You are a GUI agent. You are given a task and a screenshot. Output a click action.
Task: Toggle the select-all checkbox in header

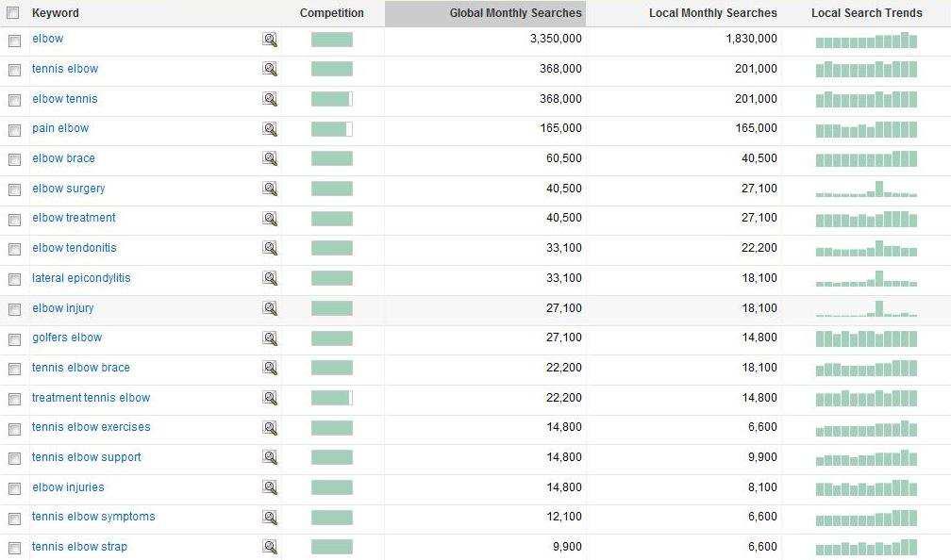coord(13,13)
